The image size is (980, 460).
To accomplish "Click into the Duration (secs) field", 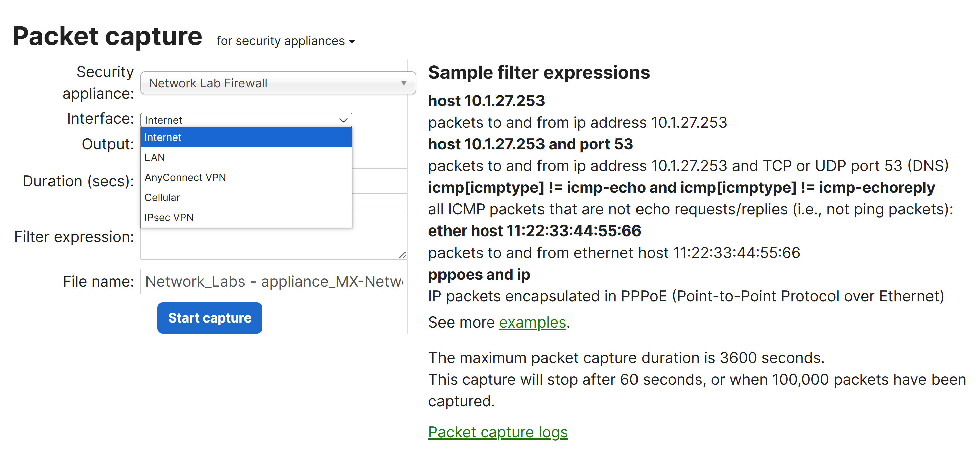I will (379, 181).
